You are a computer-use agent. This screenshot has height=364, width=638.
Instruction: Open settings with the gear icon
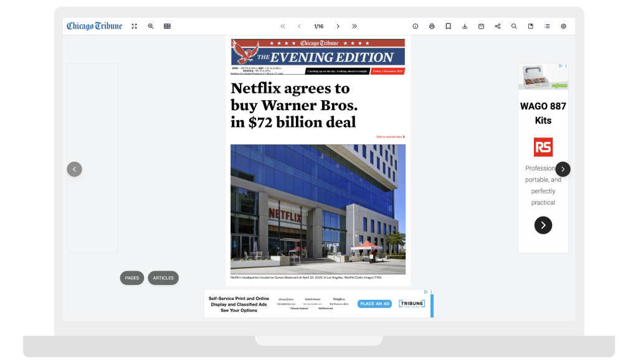tap(563, 26)
